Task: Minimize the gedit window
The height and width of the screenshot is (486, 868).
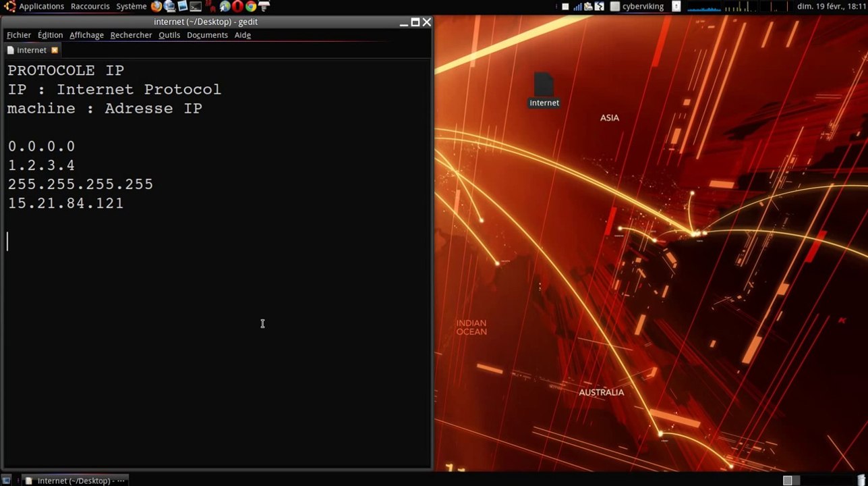Action: [404, 22]
